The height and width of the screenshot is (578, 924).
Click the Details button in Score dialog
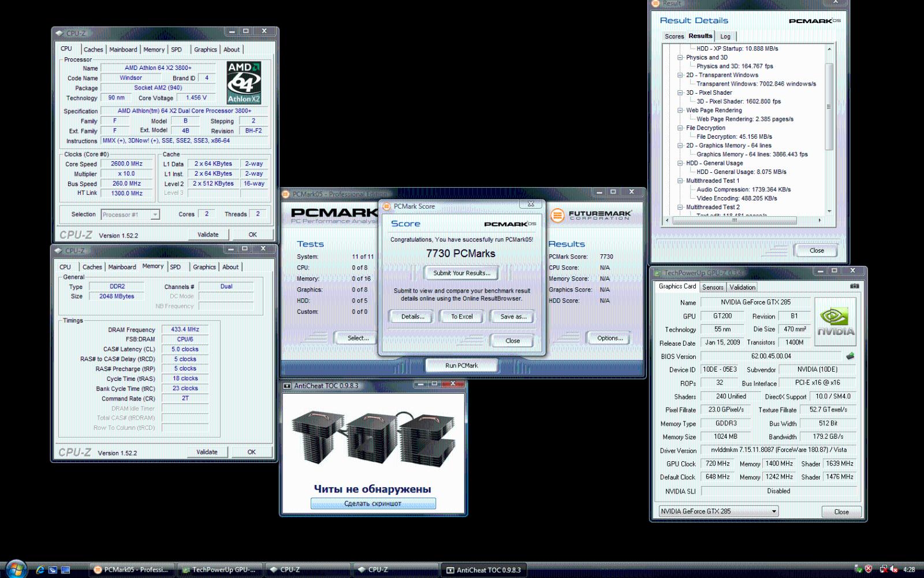tap(412, 316)
